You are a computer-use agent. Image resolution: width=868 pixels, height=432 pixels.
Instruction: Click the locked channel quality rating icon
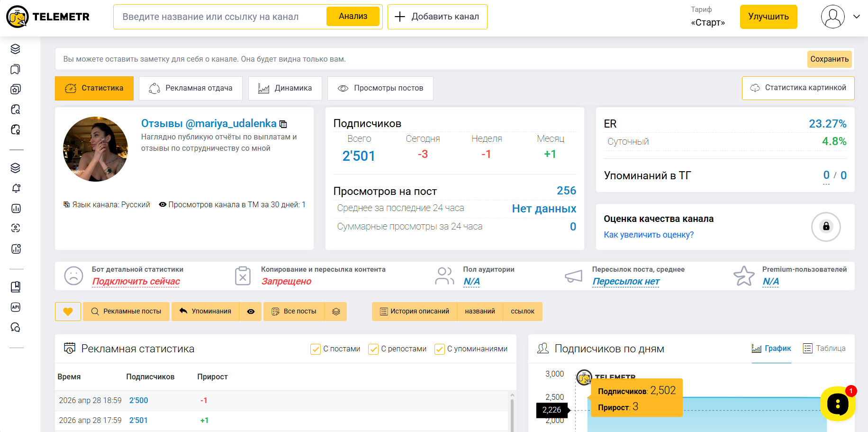point(826,227)
